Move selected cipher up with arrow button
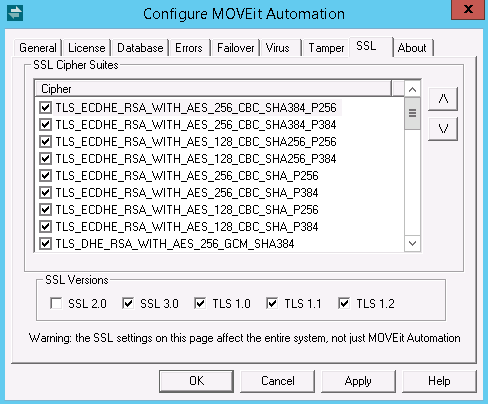 click(443, 99)
